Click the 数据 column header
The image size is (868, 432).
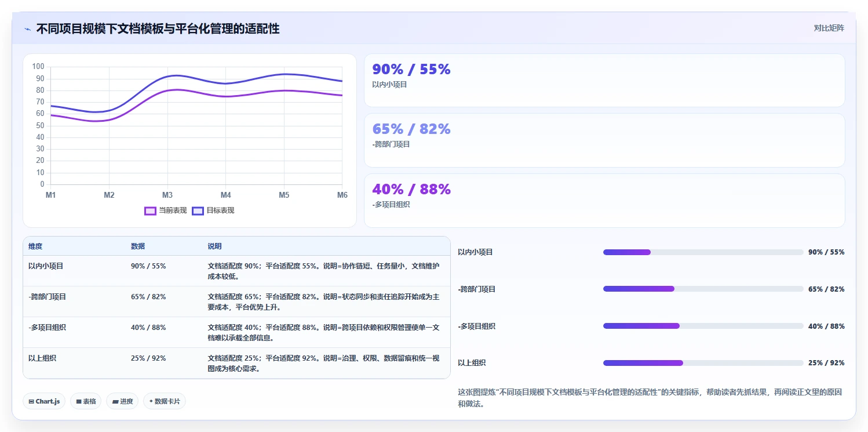(138, 246)
